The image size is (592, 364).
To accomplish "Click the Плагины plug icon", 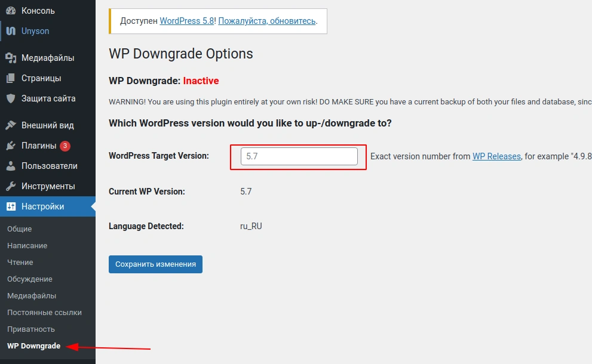I will pos(11,146).
